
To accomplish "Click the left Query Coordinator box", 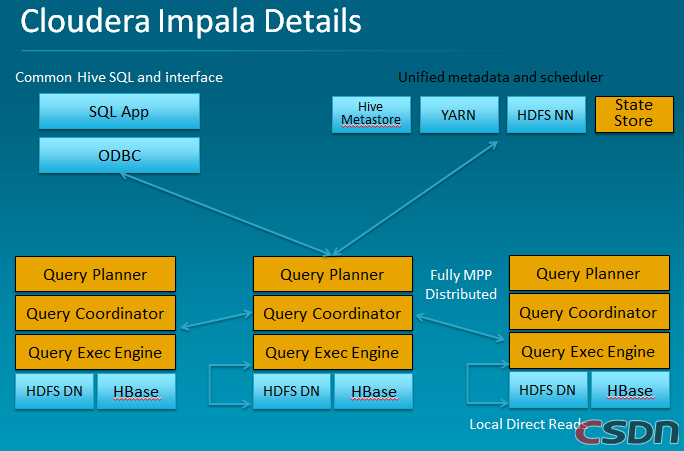I will [95, 313].
